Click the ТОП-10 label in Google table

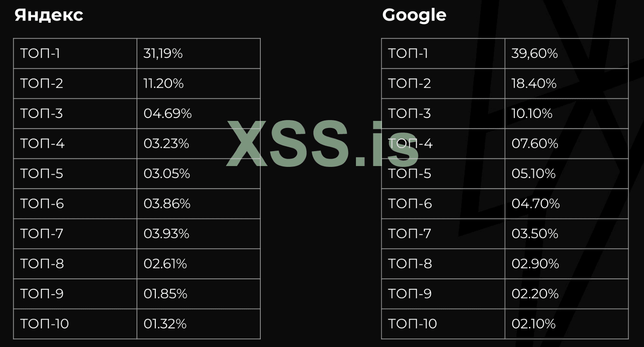click(x=412, y=324)
